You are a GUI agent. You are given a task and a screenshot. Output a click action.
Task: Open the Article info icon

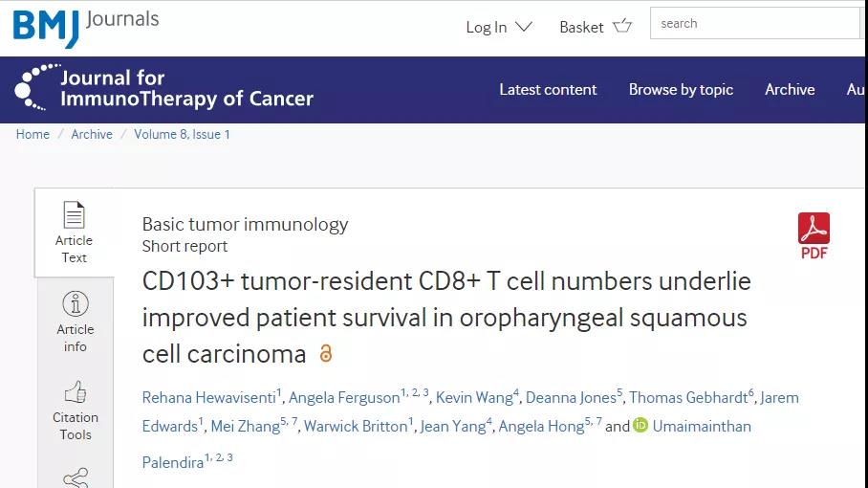[x=76, y=303]
